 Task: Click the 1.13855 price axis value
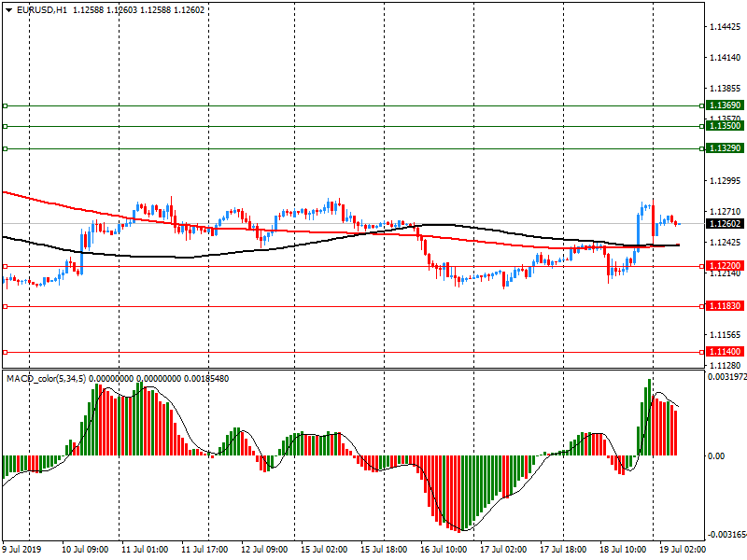pos(726,89)
